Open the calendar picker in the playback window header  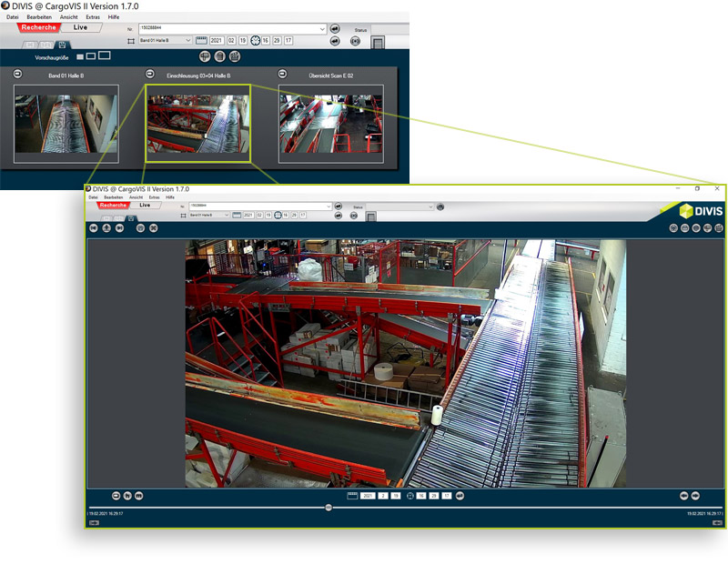[x=237, y=215]
